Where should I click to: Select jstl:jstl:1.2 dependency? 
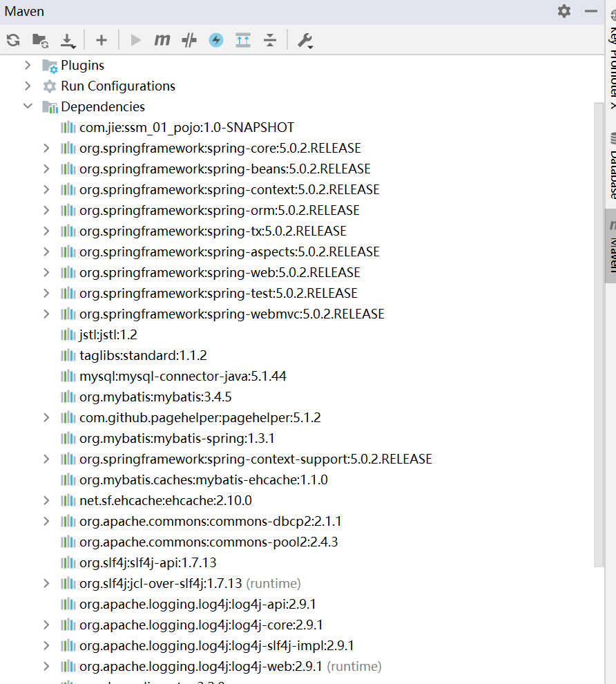coord(108,334)
